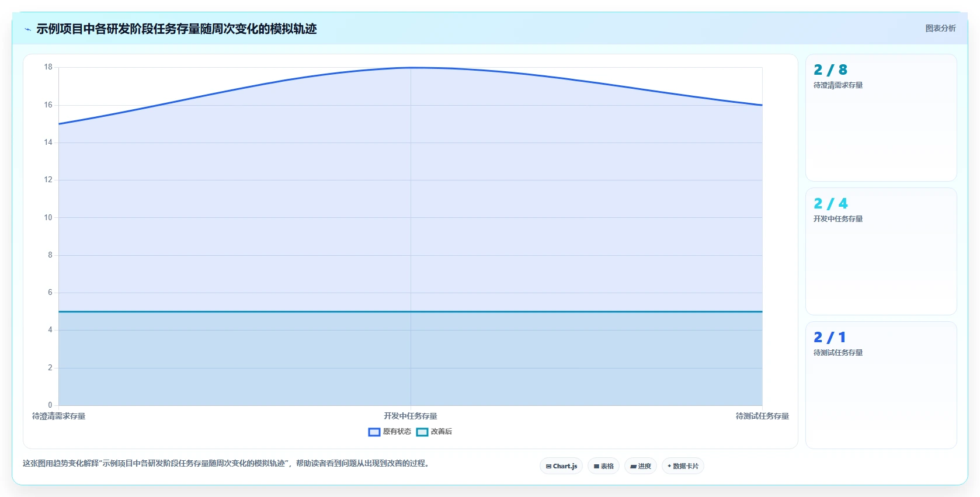The width and height of the screenshot is (980, 497).
Task: Click the peak point of 原有状态 line at 18
Action: (x=411, y=68)
